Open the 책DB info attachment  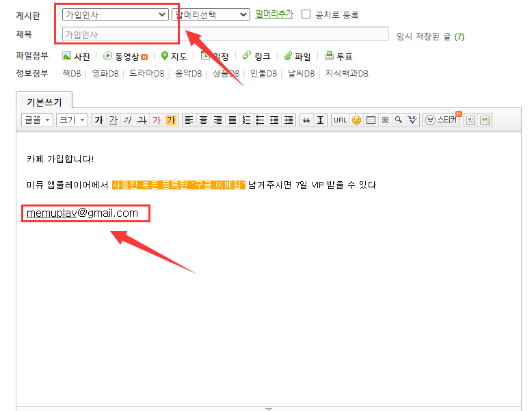click(x=71, y=74)
